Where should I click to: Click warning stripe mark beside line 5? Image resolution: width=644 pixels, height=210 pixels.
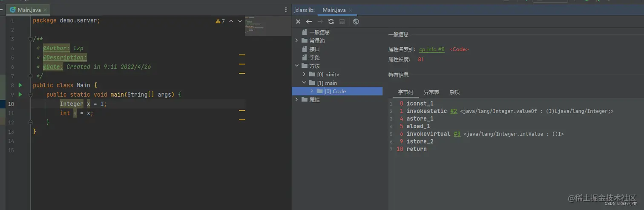242,55
